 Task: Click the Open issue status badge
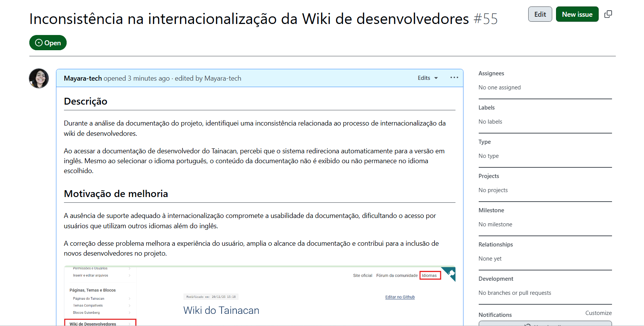48,43
